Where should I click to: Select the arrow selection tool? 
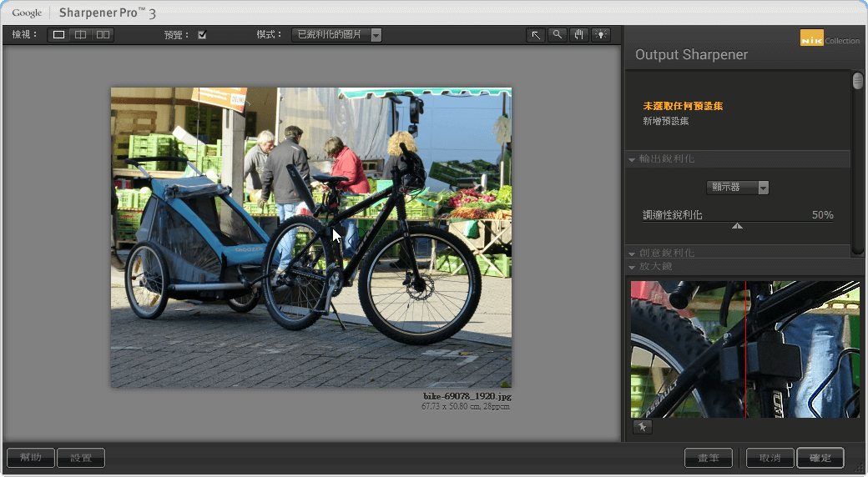[x=536, y=35]
